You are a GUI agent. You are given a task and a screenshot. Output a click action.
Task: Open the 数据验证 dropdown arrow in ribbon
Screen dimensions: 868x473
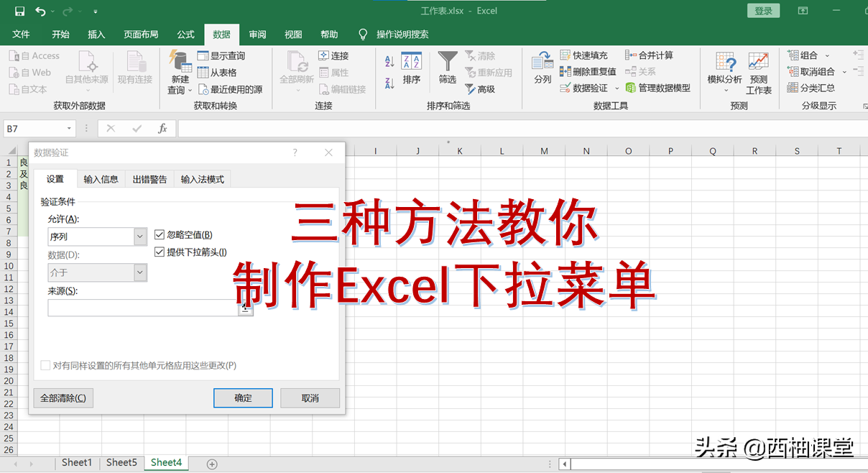[x=617, y=88]
